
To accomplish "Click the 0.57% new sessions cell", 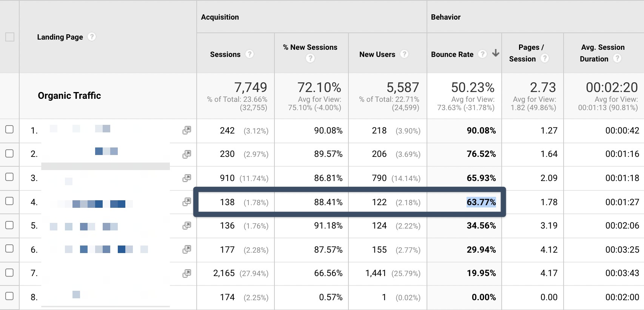I will (331, 297).
